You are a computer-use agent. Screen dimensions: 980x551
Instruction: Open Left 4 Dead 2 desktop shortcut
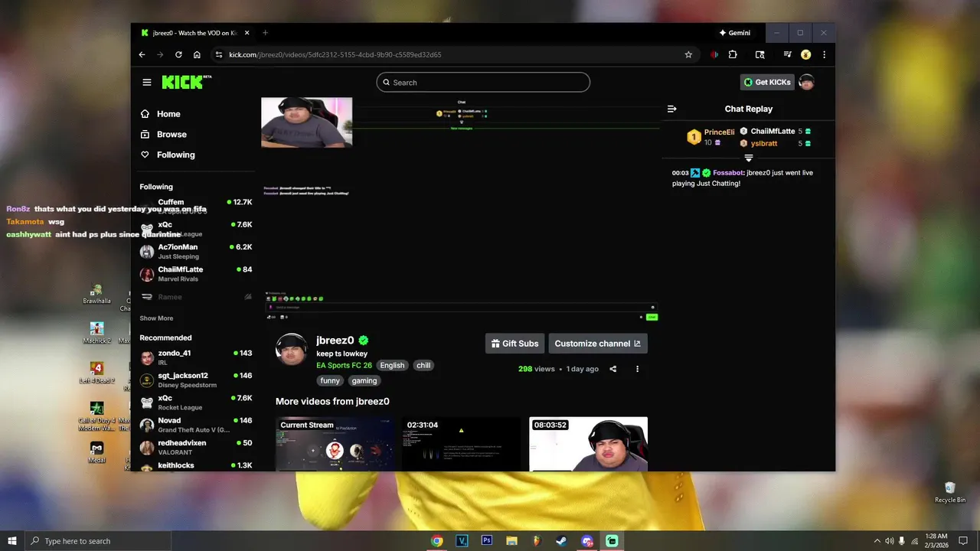click(96, 373)
